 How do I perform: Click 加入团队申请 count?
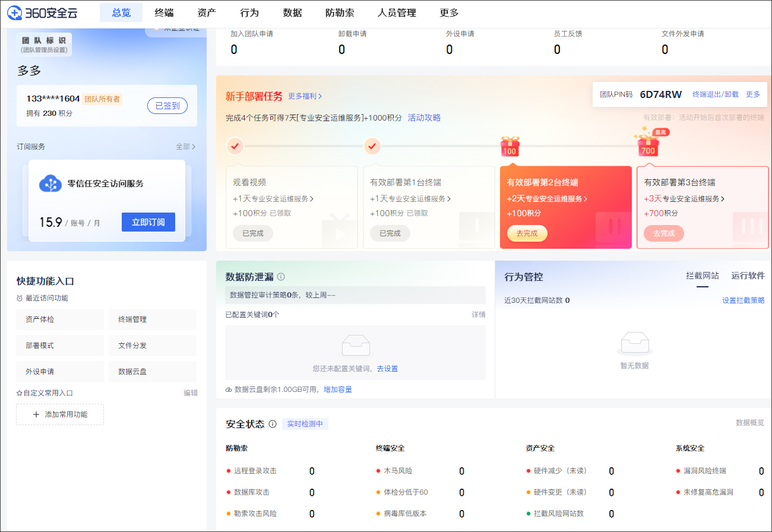pos(234,49)
